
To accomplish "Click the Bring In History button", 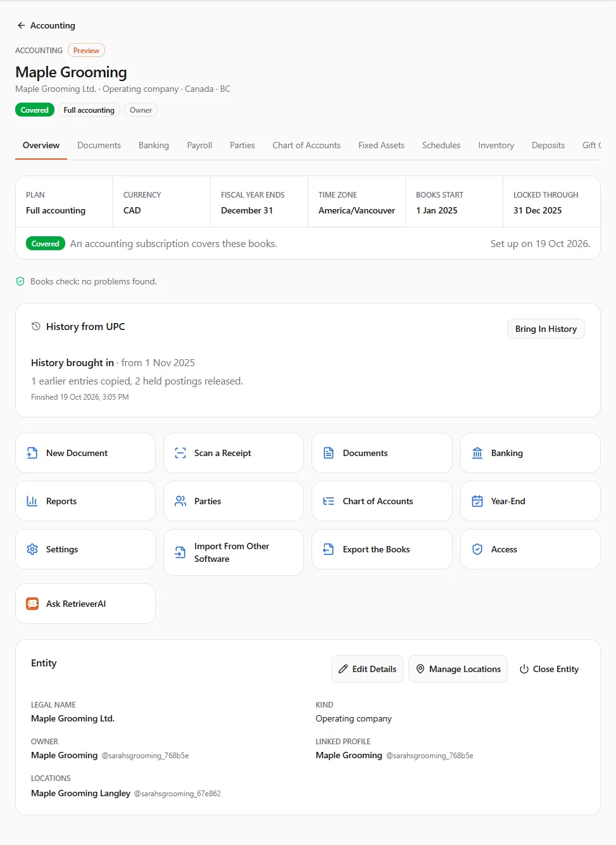I will [x=546, y=329].
